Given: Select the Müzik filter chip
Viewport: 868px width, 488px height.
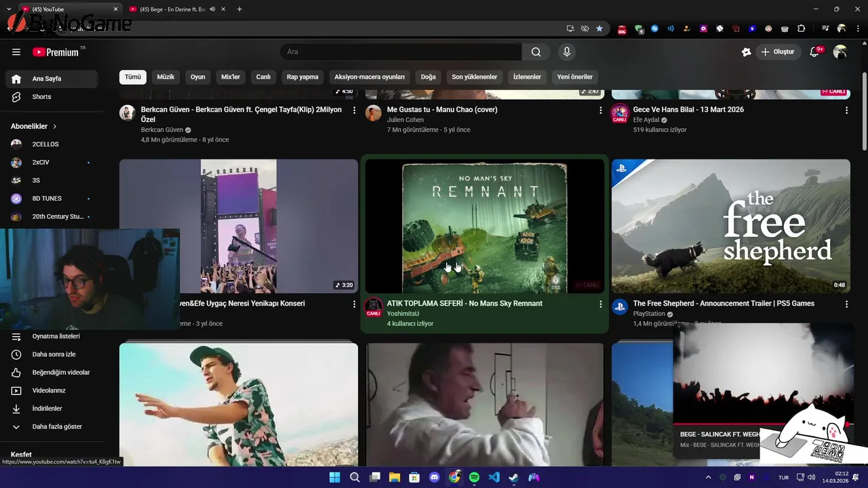Looking at the screenshot, I should (x=165, y=77).
